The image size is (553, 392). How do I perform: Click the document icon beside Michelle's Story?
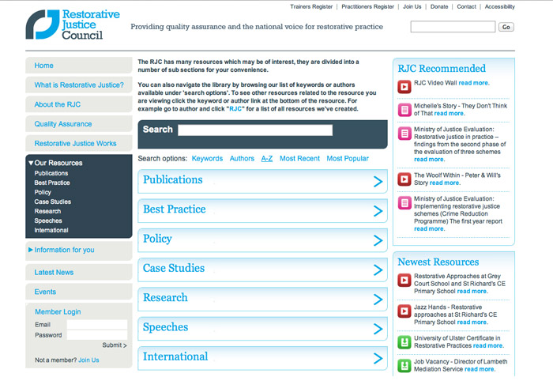pos(404,110)
